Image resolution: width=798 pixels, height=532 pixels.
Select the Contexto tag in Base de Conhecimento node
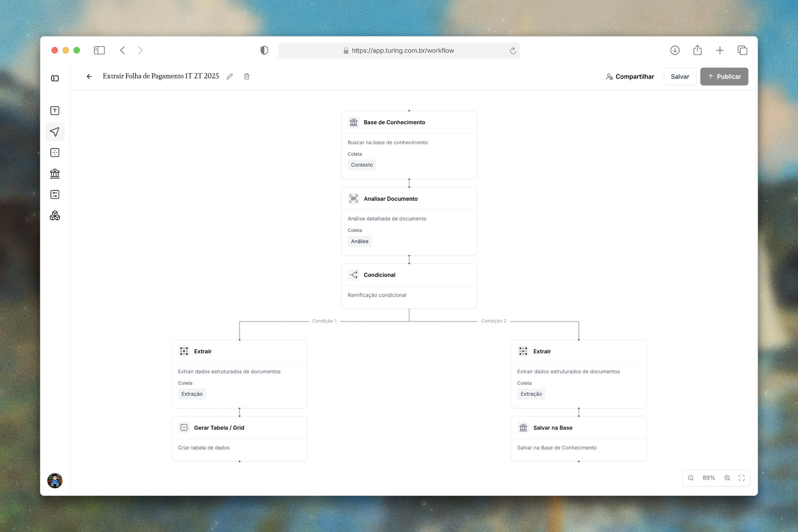361,165
